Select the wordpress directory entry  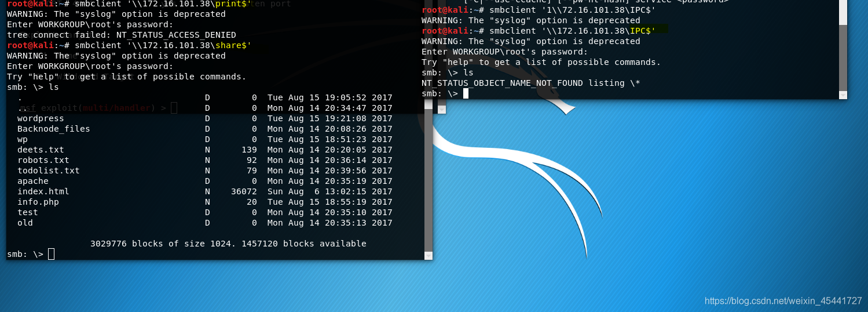click(x=41, y=118)
